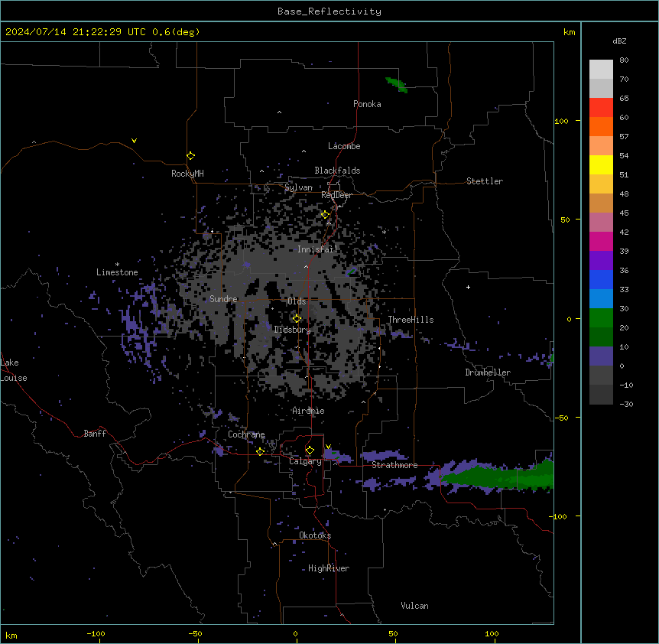Click the yellow marker above Calgary label
Image resolution: width=659 pixels, height=644 pixels.
(x=310, y=450)
